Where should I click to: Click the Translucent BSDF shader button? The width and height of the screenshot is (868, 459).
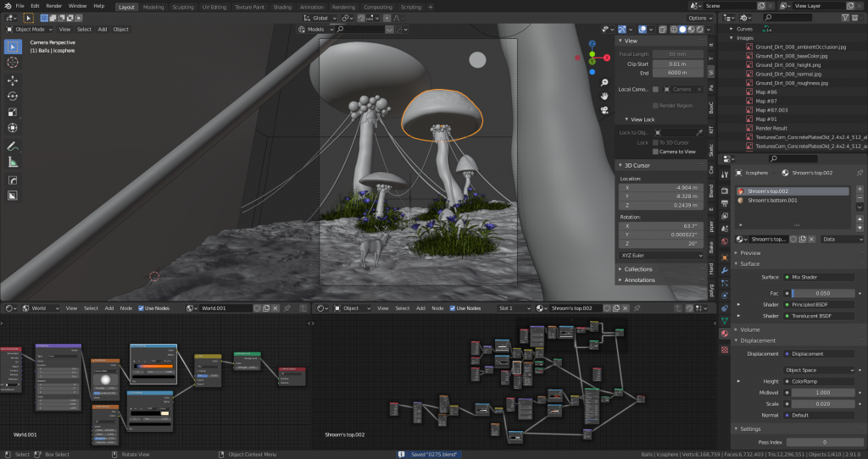pyautogui.click(x=820, y=316)
